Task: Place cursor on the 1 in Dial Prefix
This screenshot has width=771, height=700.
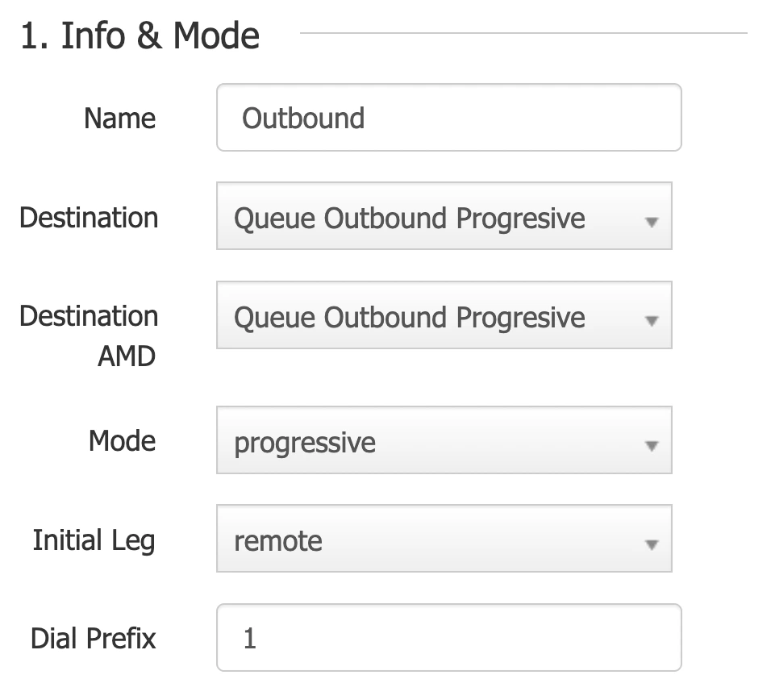Action: pyautogui.click(x=250, y=640)
